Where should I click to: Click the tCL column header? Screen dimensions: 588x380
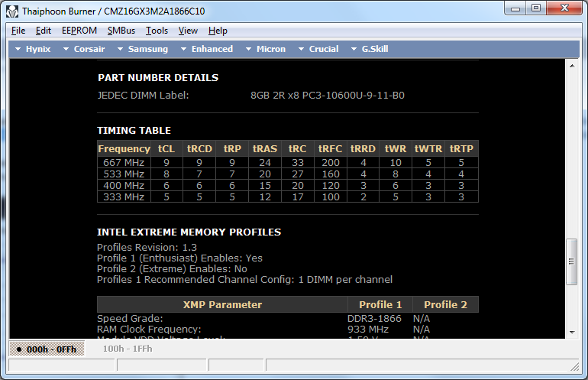(166, 148)
